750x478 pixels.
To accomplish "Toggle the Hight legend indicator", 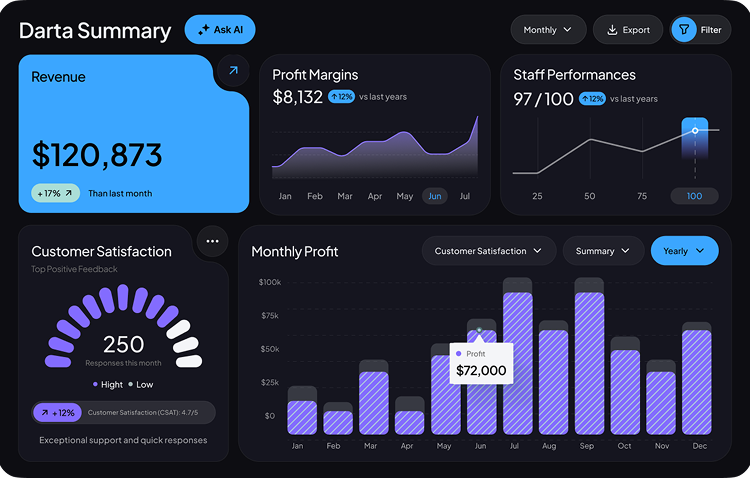I will point(96,384).
